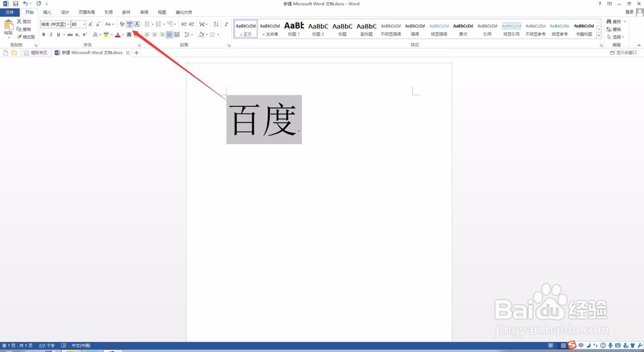The height and width of the screenshot is (352, 644).
Task: Toggle italic formatting
Action: pyautogui.click(x=51, y=35)
